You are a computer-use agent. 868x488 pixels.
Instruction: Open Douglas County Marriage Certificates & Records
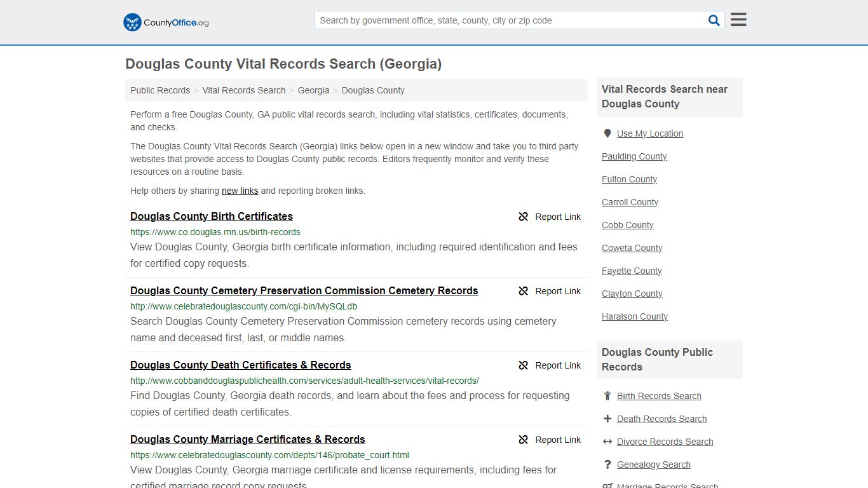point(248,439)
